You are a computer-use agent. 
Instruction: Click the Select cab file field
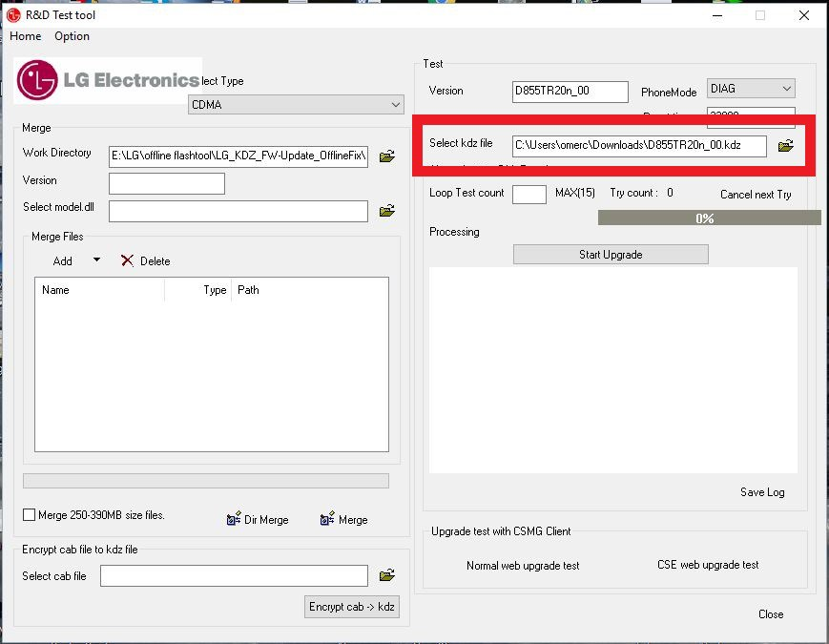[x=235, y=576]
